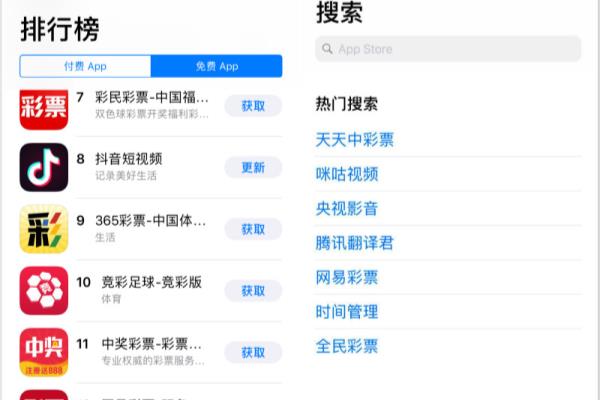The image size is (600, 400).
Task: Open app title 抖音短视频
Action: [129, 159]
